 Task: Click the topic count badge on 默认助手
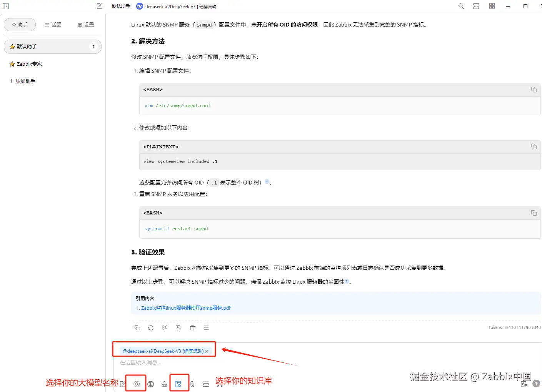(x=93, y=47)
